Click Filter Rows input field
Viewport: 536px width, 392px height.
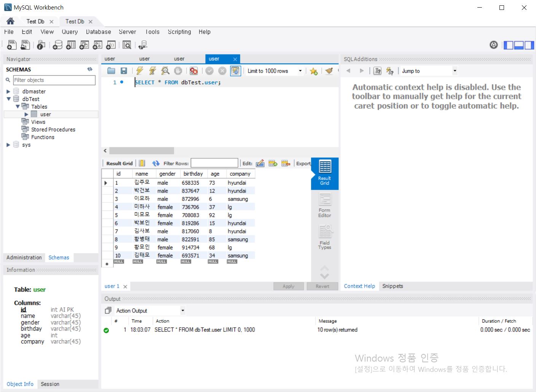[214, 163]
